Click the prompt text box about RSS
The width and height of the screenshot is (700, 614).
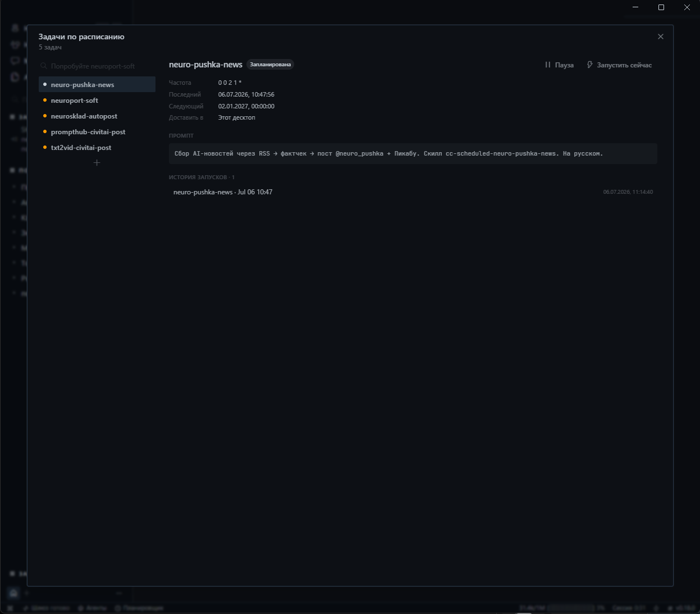413,153
